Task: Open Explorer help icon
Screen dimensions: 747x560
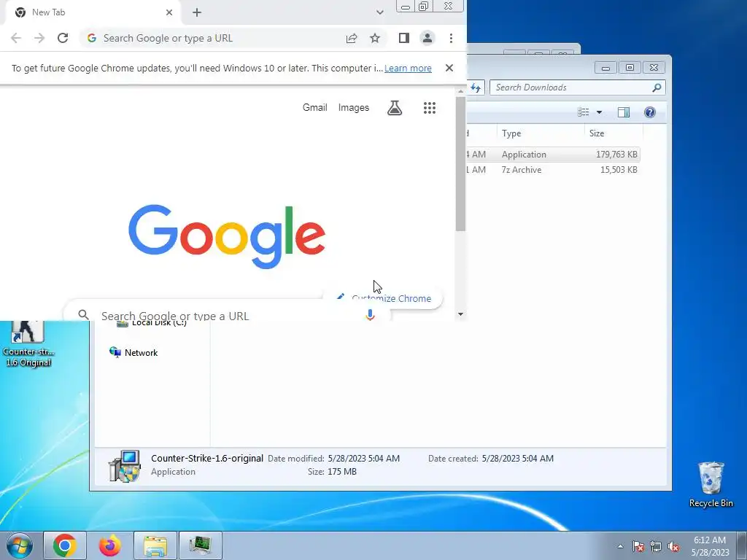Action: point(650,112)
